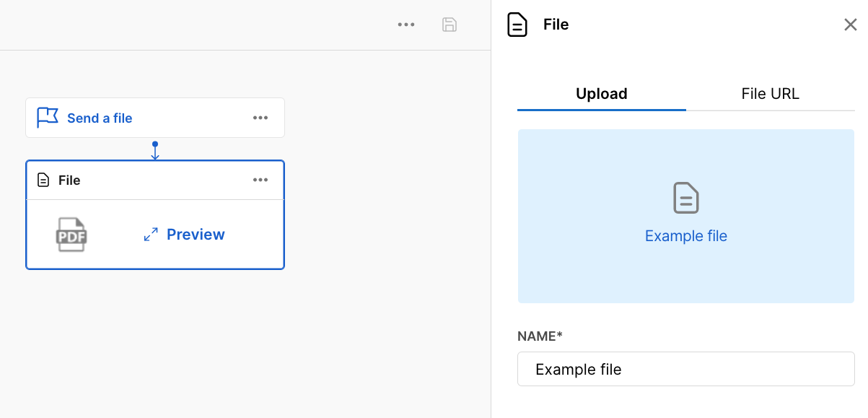Viewport: 868px width, 418px height.
Task: Click the "File" heading in the side panel
Action: click(x=556, y=25)
